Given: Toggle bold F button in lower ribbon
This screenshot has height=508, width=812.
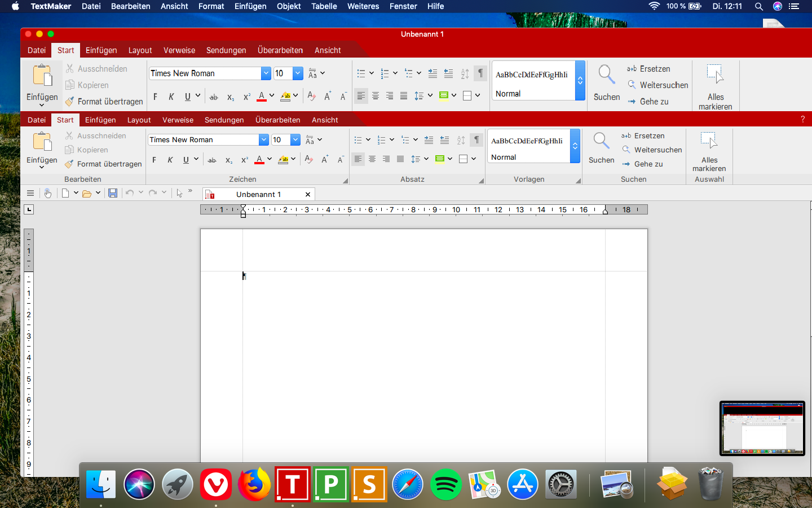Looking at the screenshot, I should [x=154, y=160].
